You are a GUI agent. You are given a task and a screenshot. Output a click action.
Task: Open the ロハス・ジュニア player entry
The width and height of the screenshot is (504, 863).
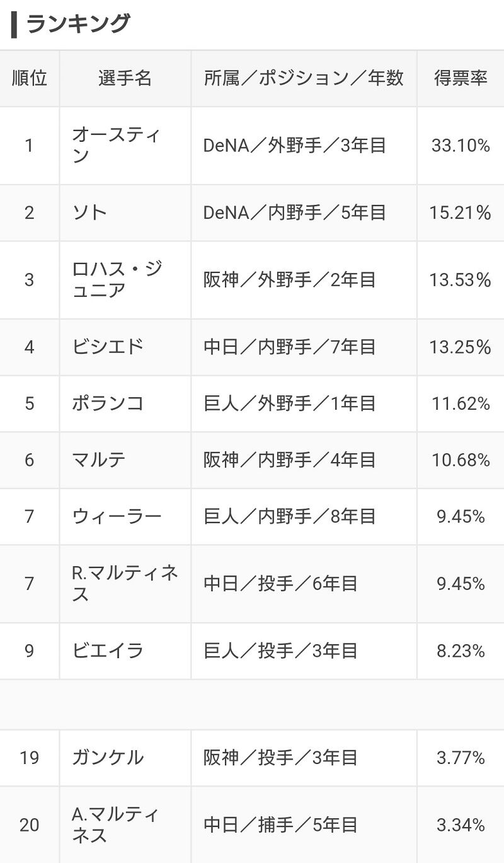pyautogui.click(x=117, y=280)
